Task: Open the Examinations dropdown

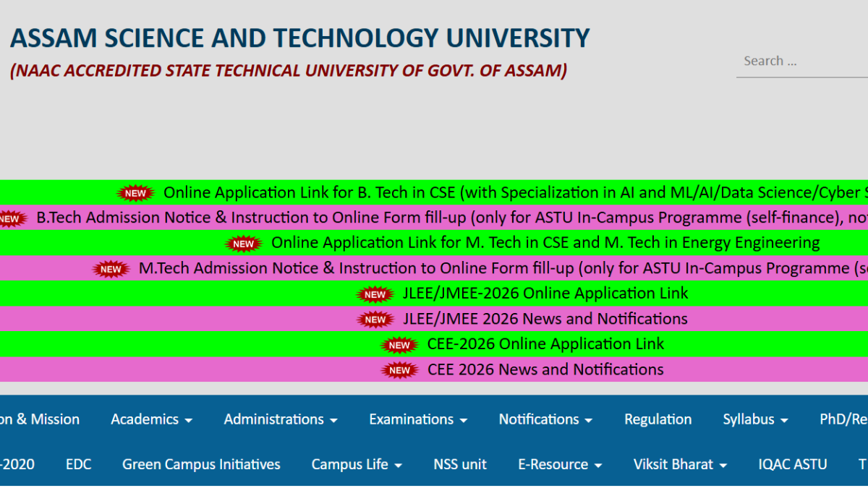Action: click(418, 419)
